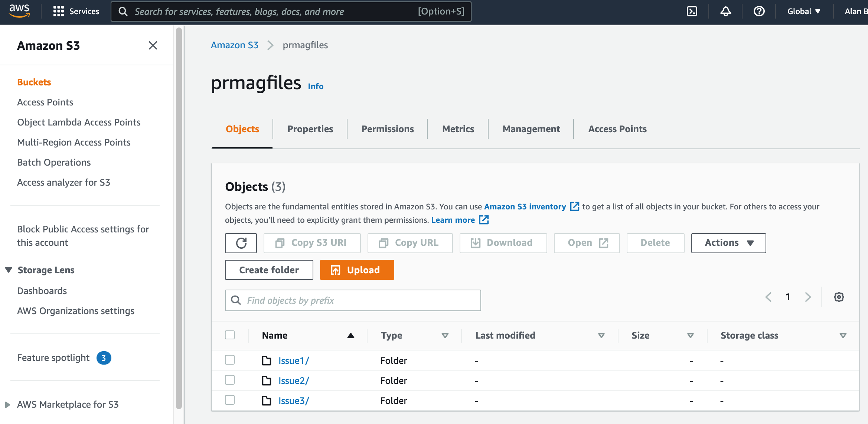Open the Issue2/ folder link
Viewport: 868px width, 424px height.
point(293,381)
